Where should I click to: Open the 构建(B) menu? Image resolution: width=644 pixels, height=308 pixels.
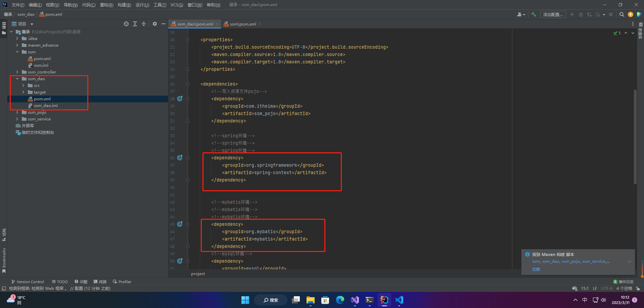pos(124,5)
